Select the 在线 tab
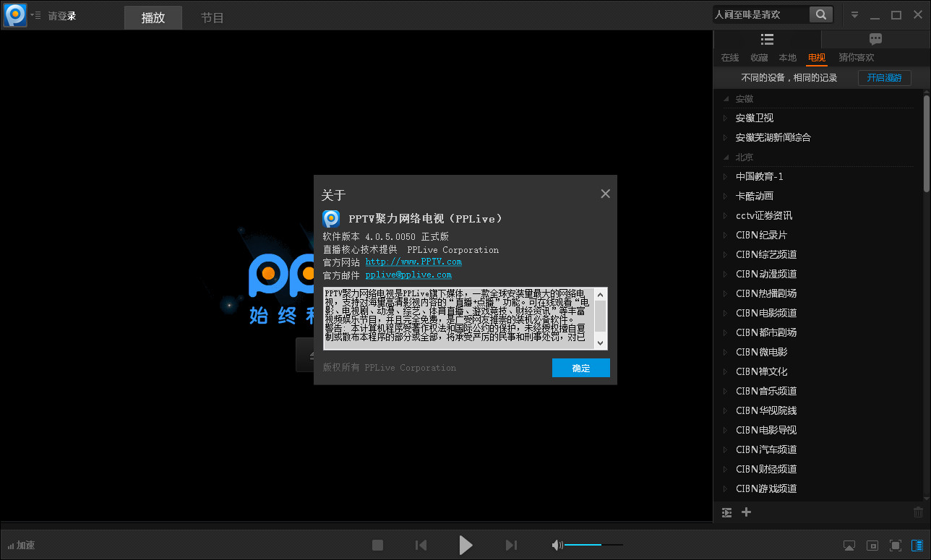Screen dimensions: 931x560 coord(730,58)
